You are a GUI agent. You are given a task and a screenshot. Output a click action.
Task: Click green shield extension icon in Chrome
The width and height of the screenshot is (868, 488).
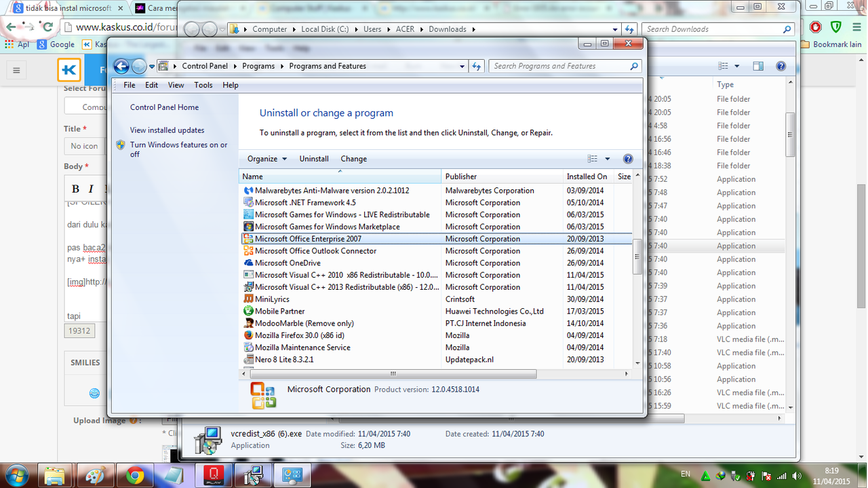point(836,27)
